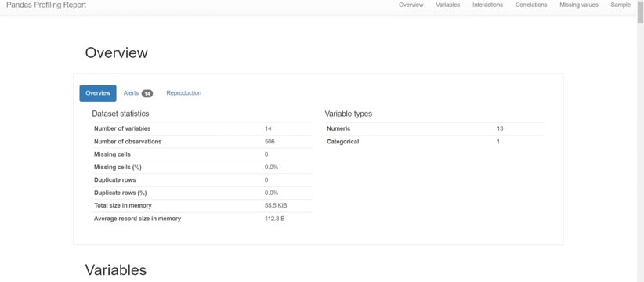Viewport: 644px width, 282px height.
Task: Click the large Variables section heading
Action: [x=115, y=270]
